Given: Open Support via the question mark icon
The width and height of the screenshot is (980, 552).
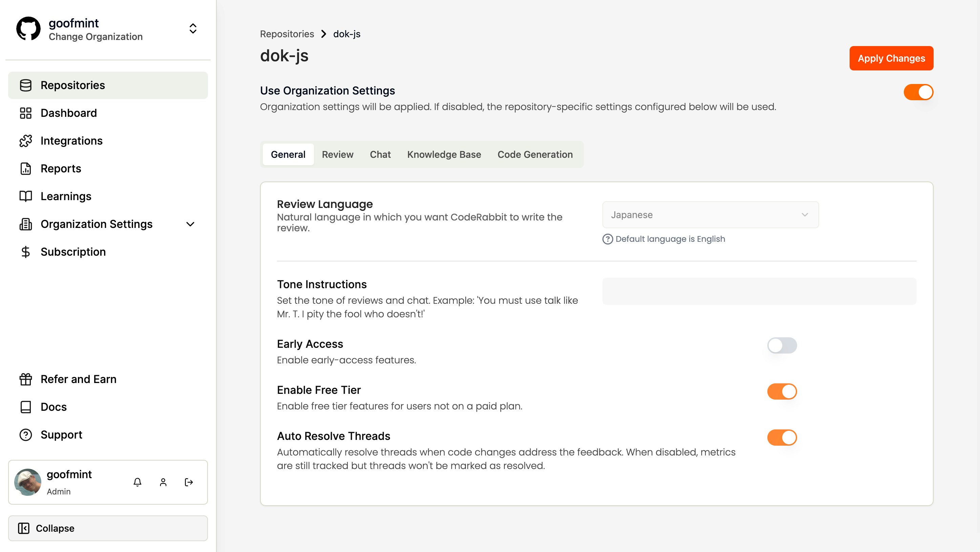Looking at the screenshot, I should click(25, 435).
